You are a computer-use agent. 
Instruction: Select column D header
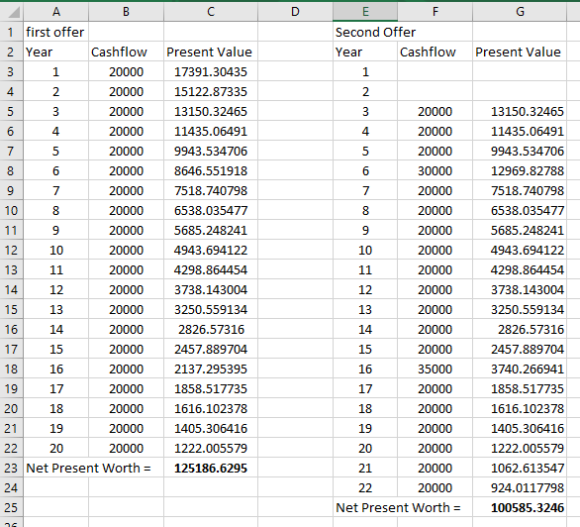coord(295,12)
